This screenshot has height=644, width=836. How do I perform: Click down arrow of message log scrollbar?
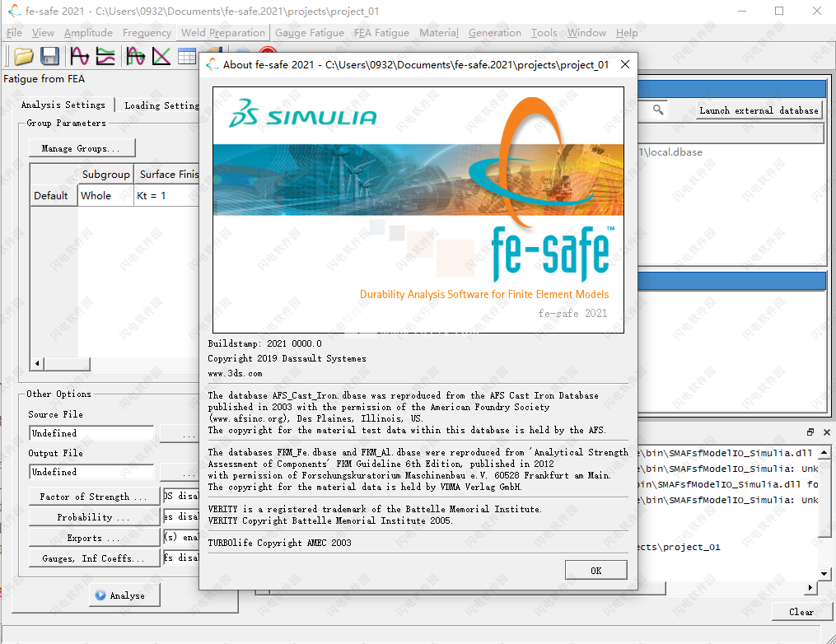pyautogui.click(x=824, y=574)
